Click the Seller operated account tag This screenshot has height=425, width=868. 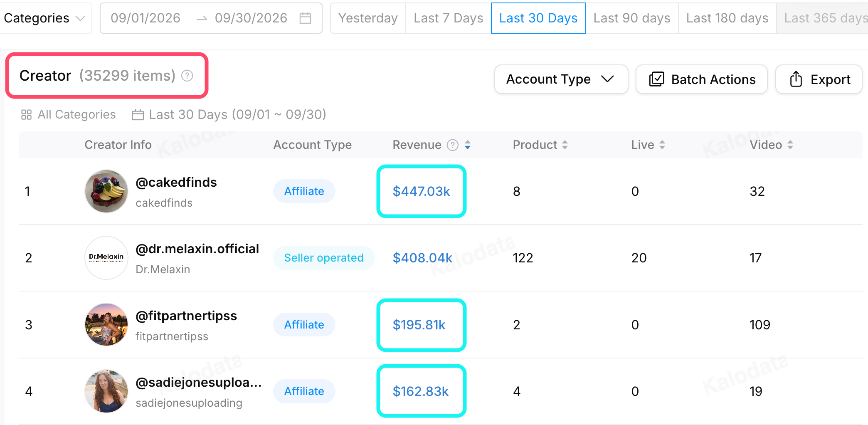coord(324,258)
